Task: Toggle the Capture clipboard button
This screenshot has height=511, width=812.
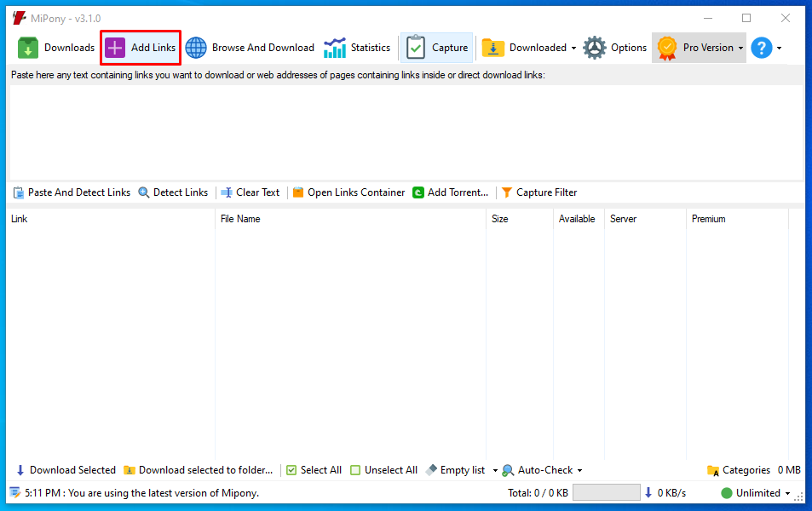Action: (x=436, y=48)
